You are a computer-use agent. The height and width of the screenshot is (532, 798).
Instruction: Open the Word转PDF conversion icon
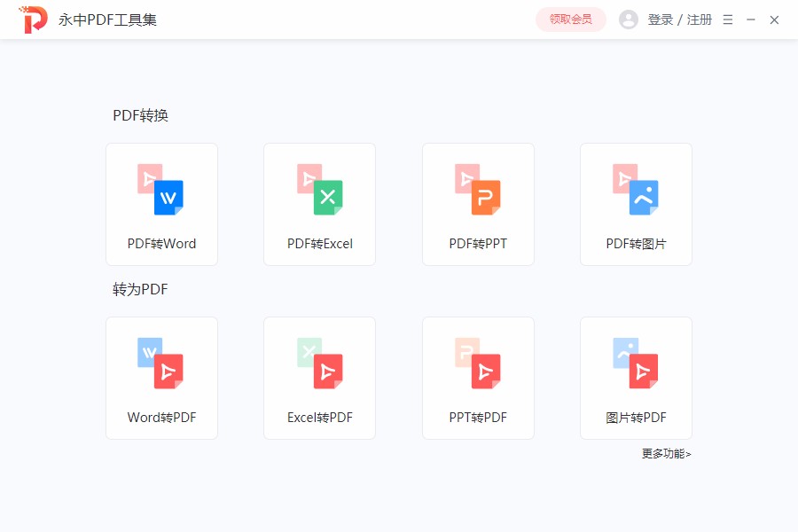161,363
